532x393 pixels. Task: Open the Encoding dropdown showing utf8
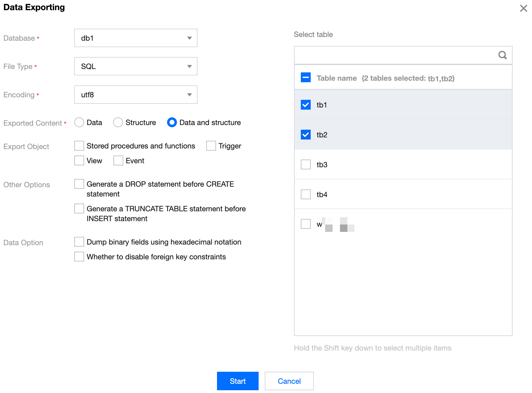click(x=136, y=95)
